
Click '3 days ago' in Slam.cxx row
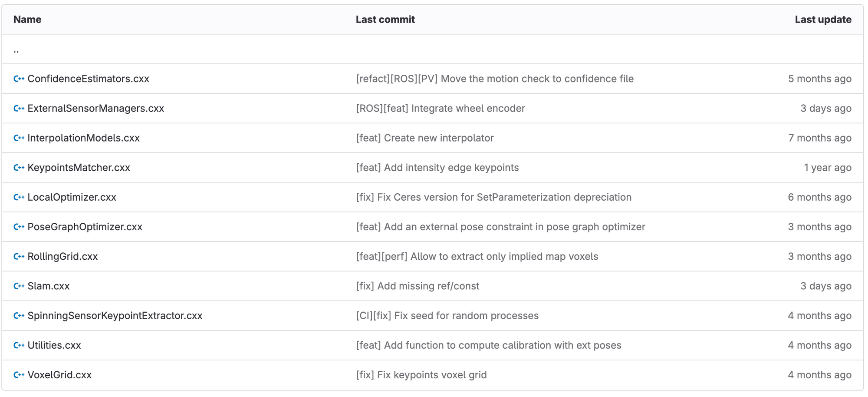(826, 286)
